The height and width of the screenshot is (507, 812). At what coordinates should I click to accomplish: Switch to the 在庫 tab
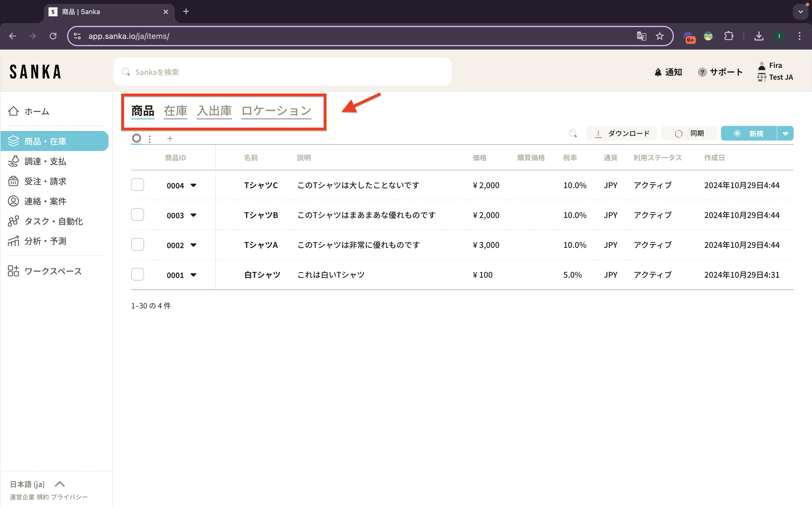pyautogui.click(x=175, y=111)
